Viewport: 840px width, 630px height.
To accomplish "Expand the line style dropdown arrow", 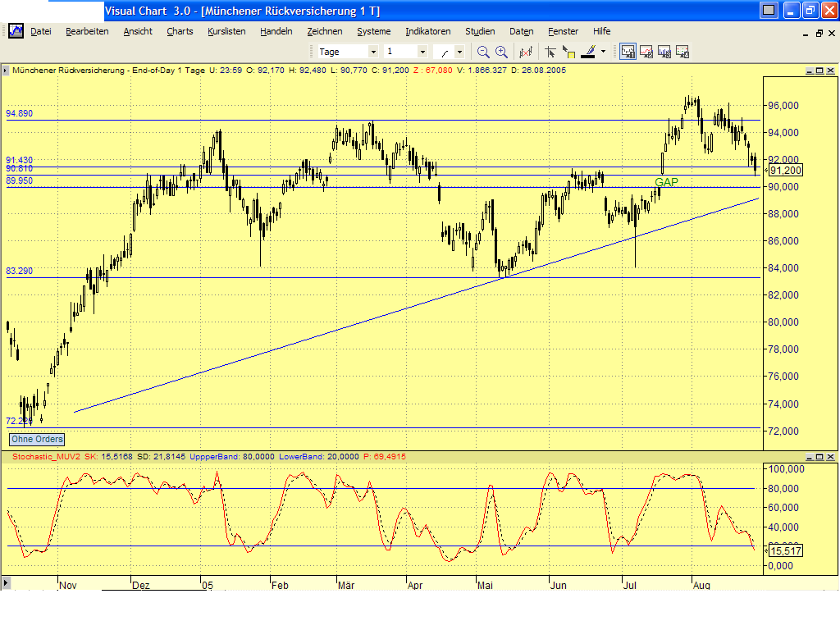I will [459, 51].
